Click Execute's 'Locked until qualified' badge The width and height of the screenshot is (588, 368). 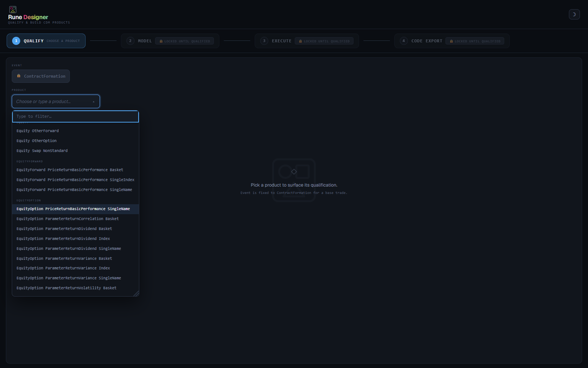click(324, 41)
